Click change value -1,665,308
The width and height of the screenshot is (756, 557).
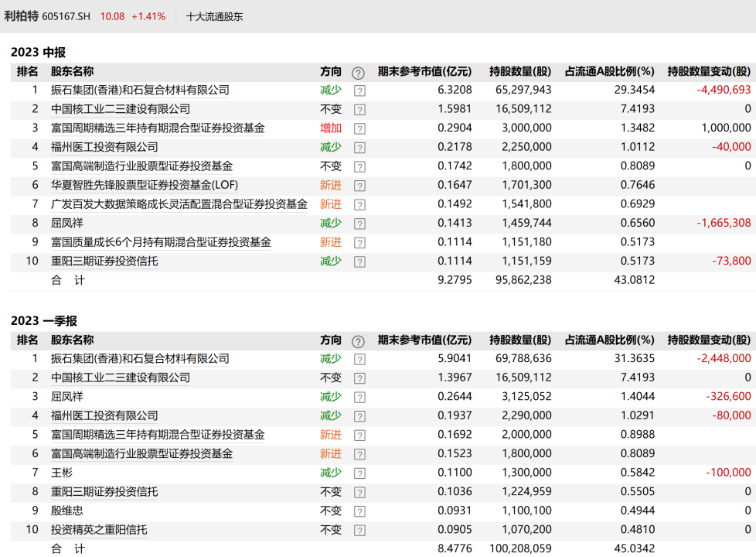(x=724, y=223)
